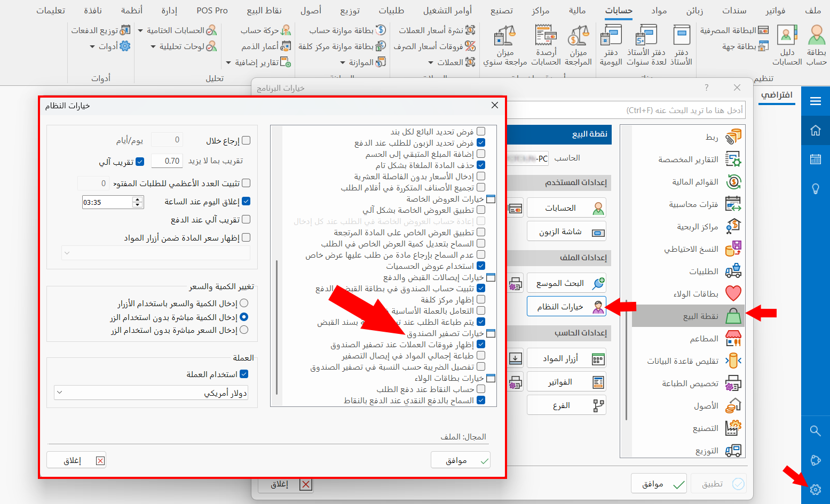Select ربط category in program options
This screenshot has width=830, height=504.
(688, 137)
